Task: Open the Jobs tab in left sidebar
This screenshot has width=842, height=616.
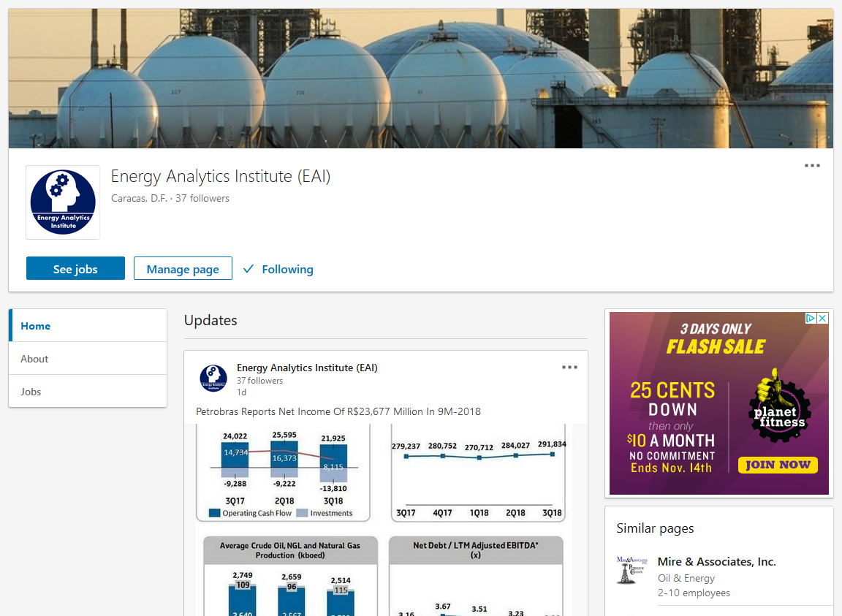Action: 31,392
